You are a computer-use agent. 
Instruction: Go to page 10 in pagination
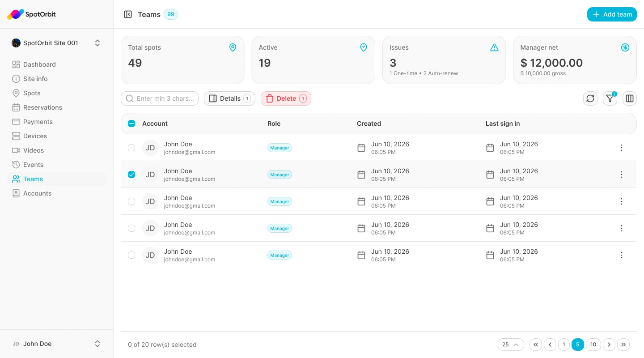click(x=593, y=345)
